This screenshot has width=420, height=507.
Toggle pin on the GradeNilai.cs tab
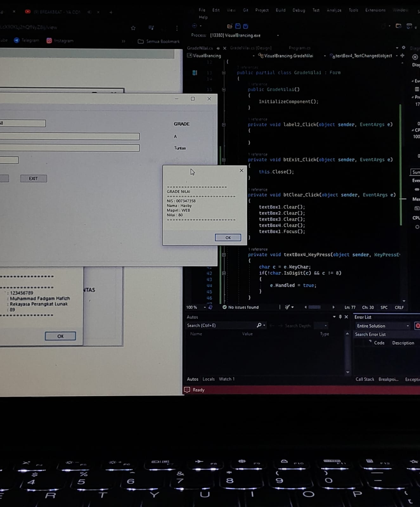click(218, 48)
